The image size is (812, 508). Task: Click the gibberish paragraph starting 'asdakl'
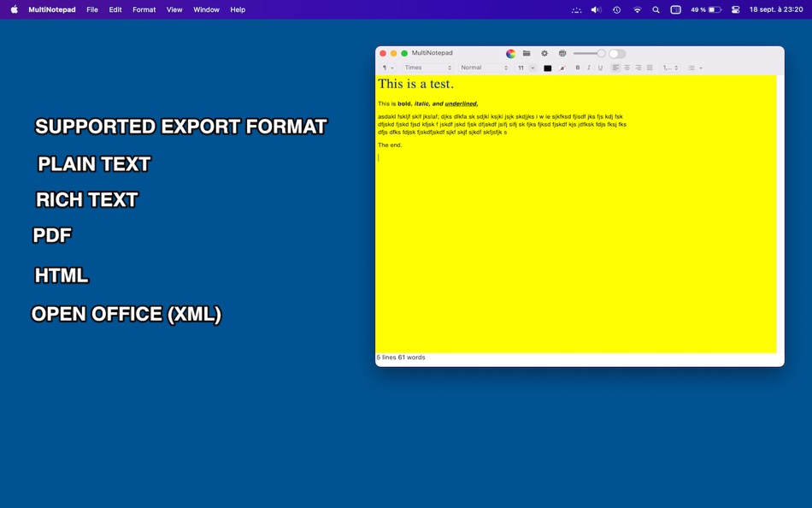[502, 124]
